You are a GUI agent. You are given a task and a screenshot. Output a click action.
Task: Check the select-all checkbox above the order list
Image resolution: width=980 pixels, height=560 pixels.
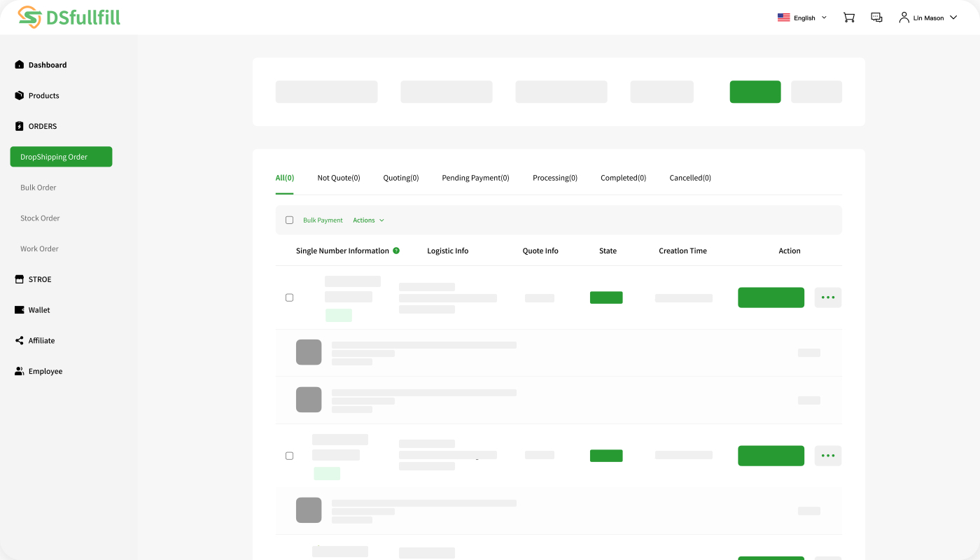289,220
